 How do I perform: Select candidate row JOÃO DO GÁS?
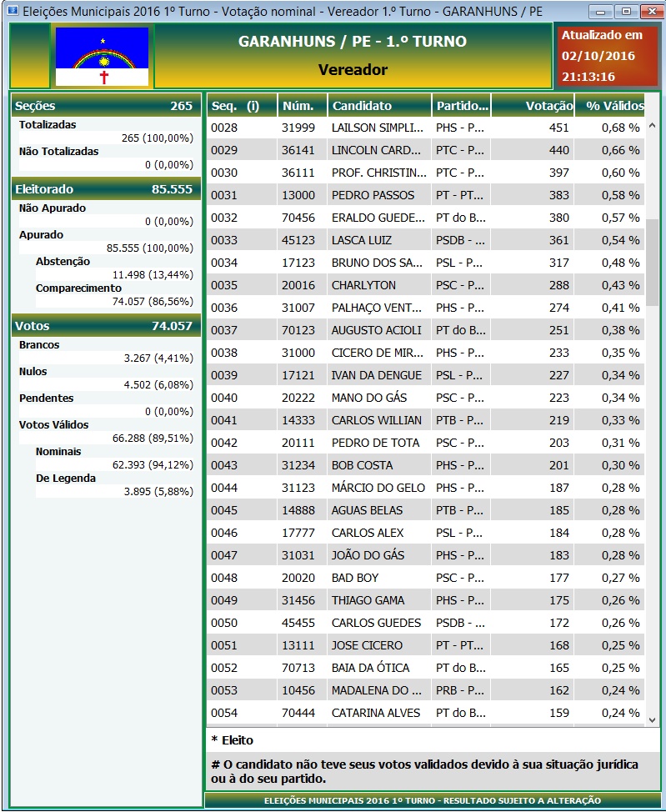425,556
